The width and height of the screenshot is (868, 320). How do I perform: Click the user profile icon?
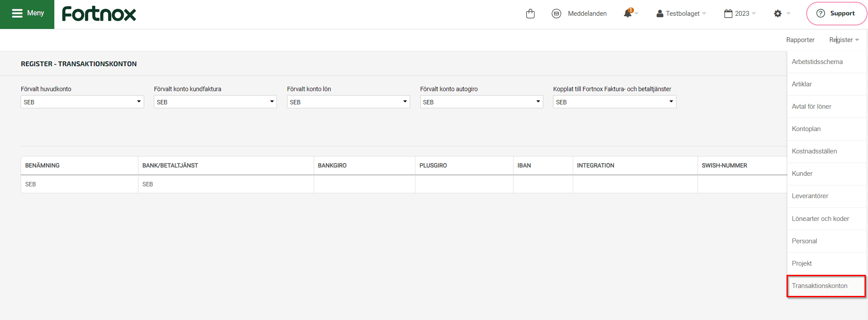click(659, 14)
